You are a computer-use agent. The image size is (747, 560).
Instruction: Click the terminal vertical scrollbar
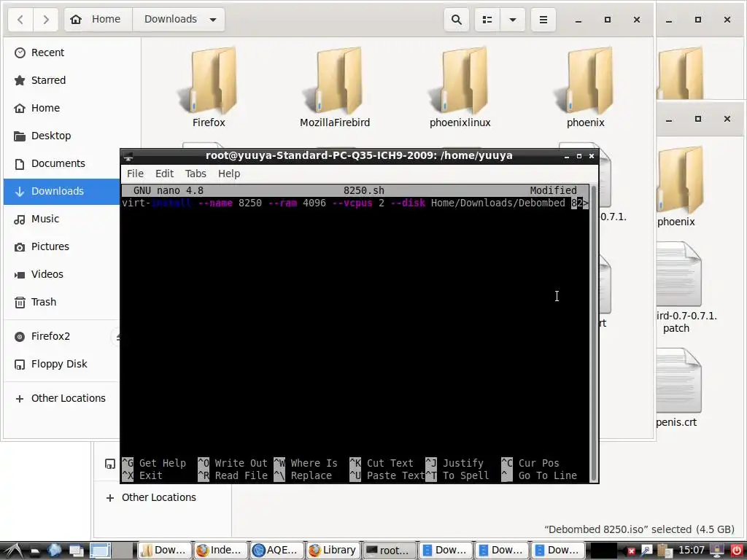(x=594, y=332)
